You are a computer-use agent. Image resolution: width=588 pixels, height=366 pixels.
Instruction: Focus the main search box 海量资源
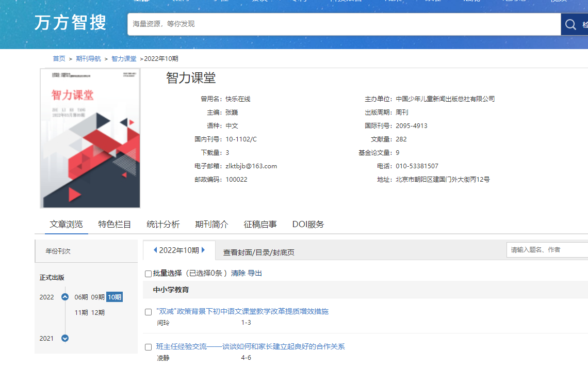tap(344, 24)
